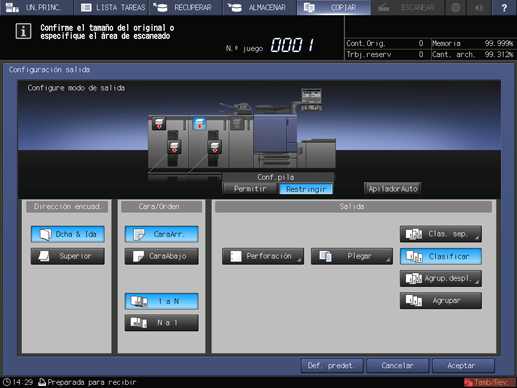The width and height of the screenshot is (517, 388).
Task: Switch to the LISTA TAREAS tab
Action: pyautogui.click(x=113, y=7)
